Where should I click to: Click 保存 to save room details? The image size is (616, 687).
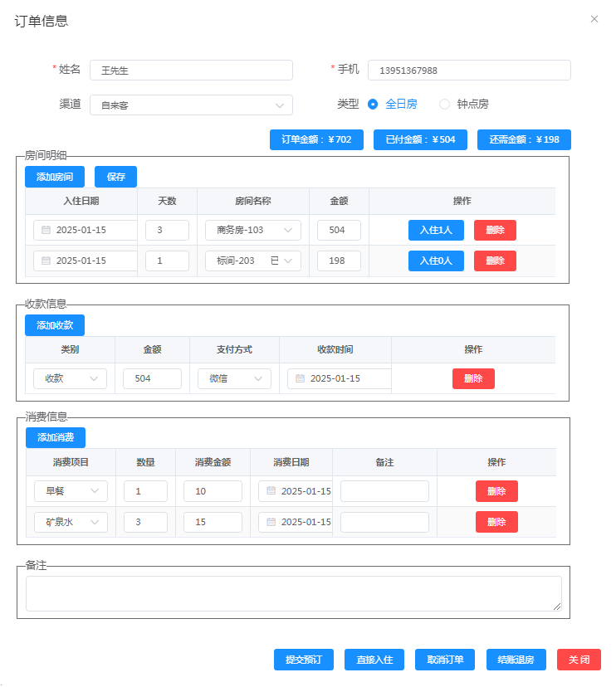[115, 177]
